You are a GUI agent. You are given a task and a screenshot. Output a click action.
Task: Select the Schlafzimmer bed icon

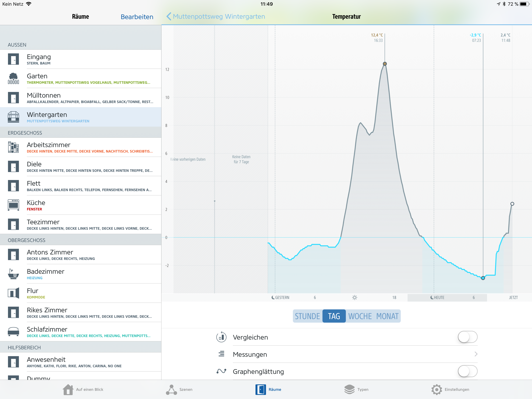tap(13, 332)
